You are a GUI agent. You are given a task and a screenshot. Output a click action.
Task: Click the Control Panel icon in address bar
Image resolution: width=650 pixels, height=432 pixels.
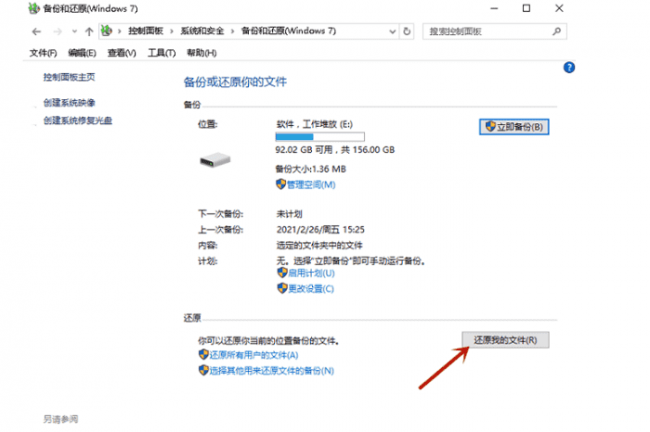click(x=107, y=31)
